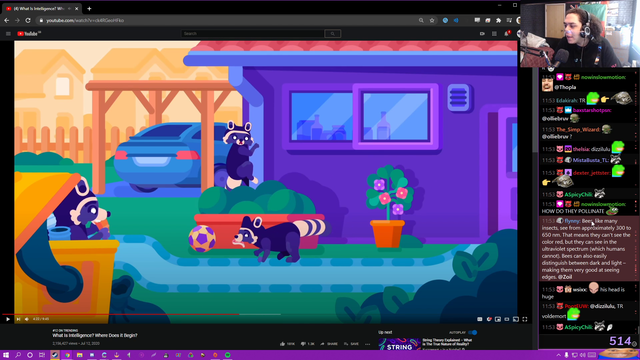Click chat username MistaBusta_TL

(590, 160)
